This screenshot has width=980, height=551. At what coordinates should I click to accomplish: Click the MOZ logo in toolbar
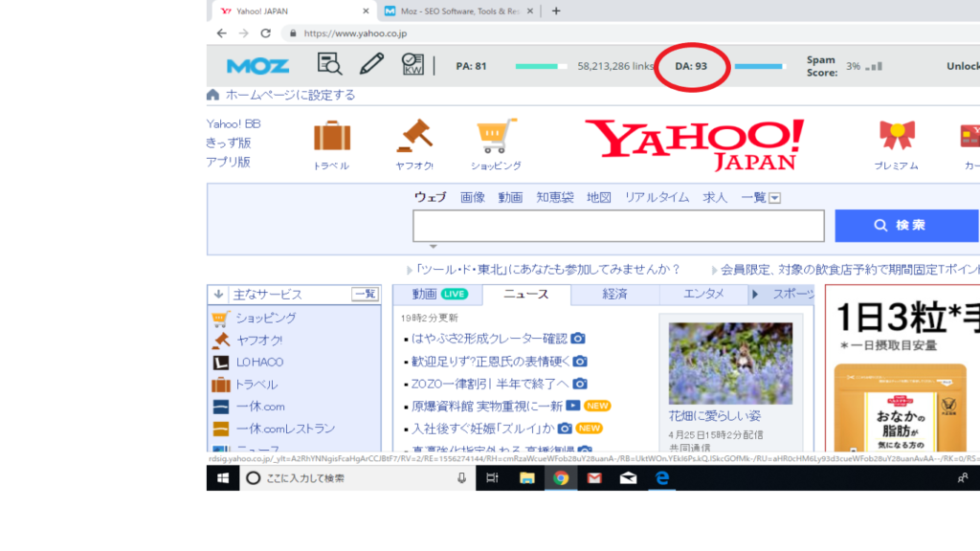257,66
